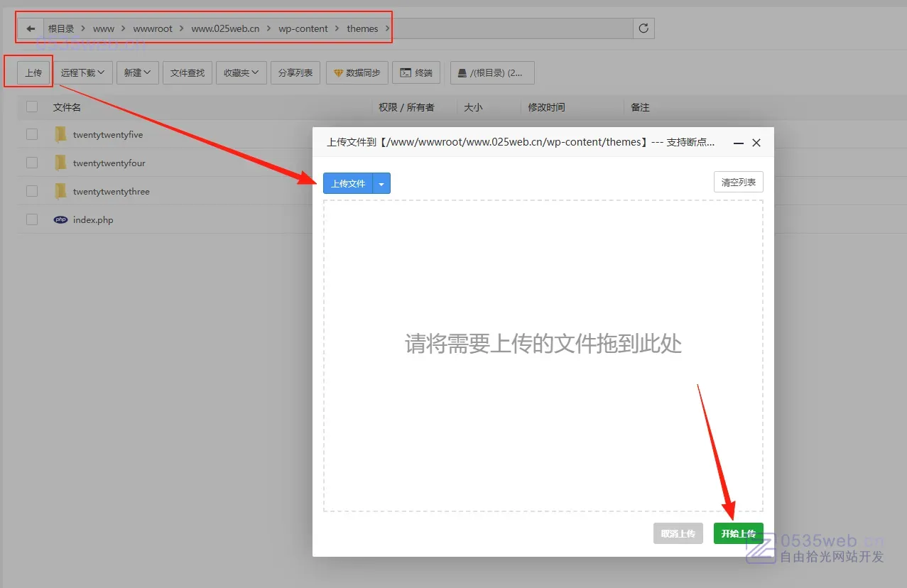Screen dimensions: 907x588
Task: Open the 终端 terminal button
Action: pyautogui.click(x=416, y=72)
